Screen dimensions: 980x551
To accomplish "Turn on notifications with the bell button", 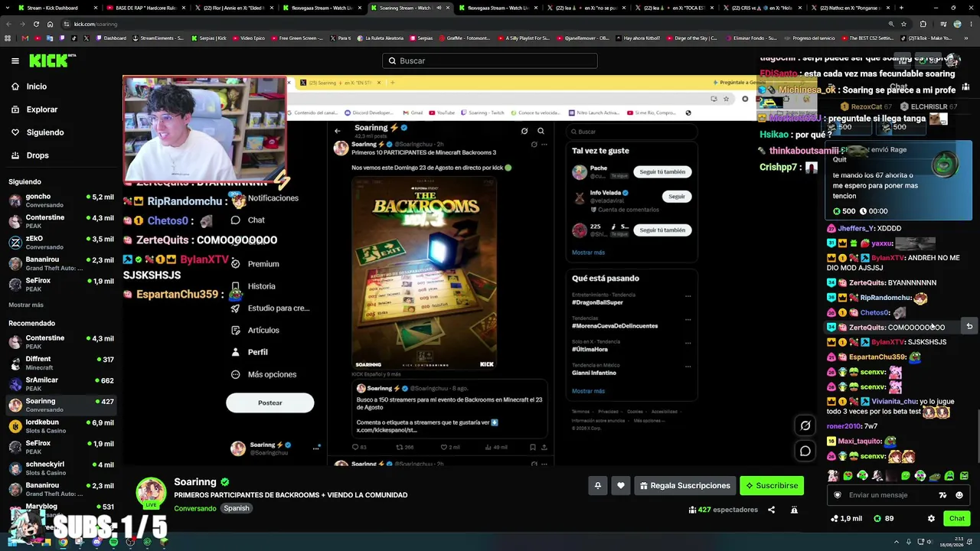I will point(598,485).
